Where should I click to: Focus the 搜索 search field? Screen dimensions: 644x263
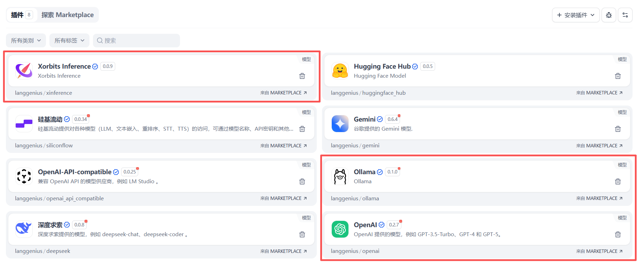pyautogui.click(x=136, y=40)
